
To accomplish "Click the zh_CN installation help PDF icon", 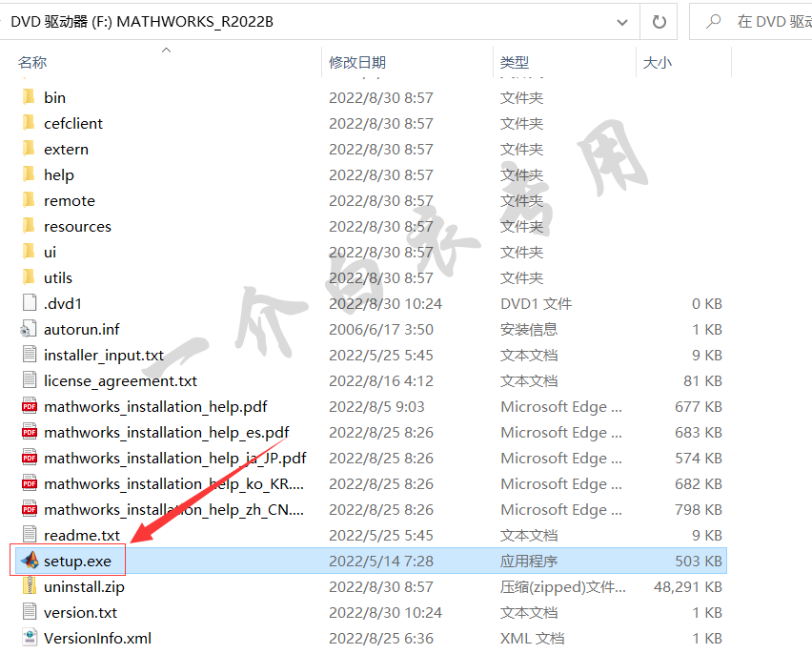I will (x=30, y=509).
